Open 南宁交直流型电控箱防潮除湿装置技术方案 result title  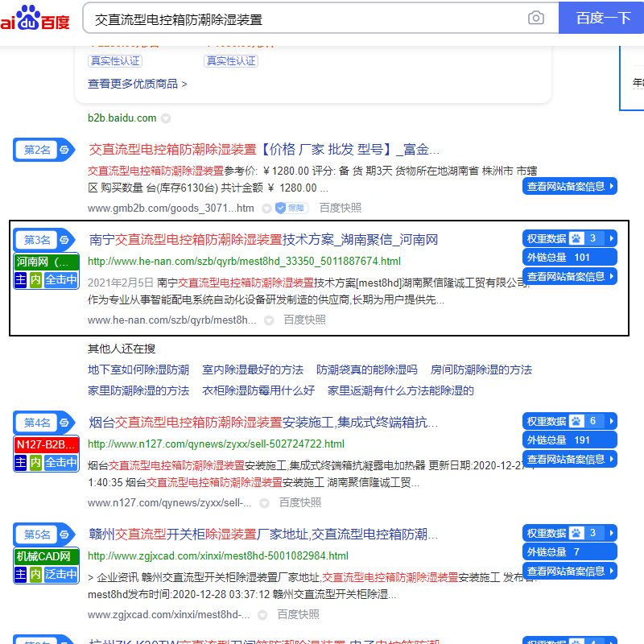tap(263, 239)
